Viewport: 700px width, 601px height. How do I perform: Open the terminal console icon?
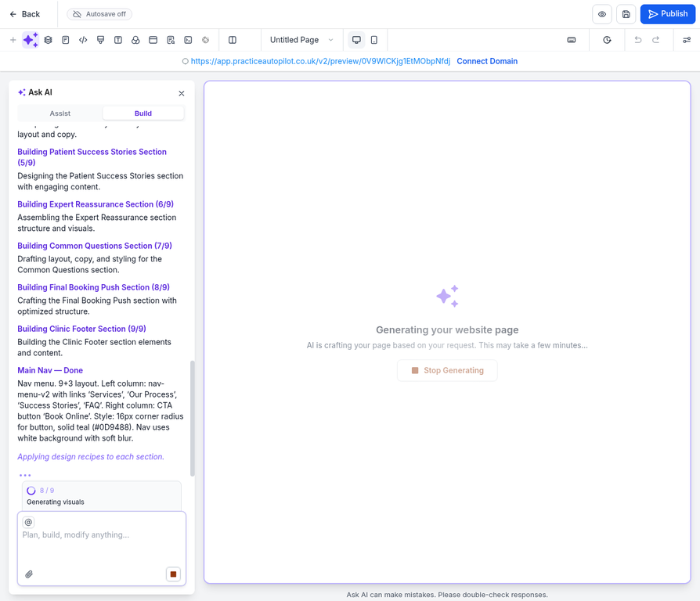(x=188, y=40)
